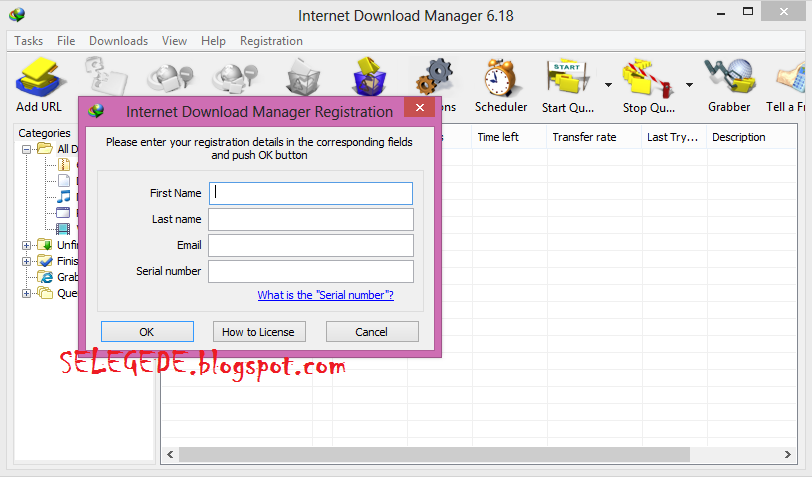Click the IDM logo in main title bar
Screen dimensions: 812x477
17,15
